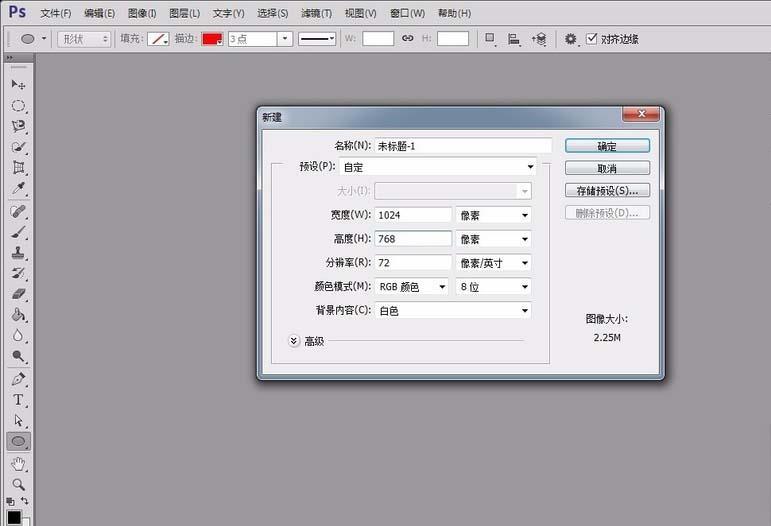
Task: Select the Dodge tool
Action: (x=18, y=356)
